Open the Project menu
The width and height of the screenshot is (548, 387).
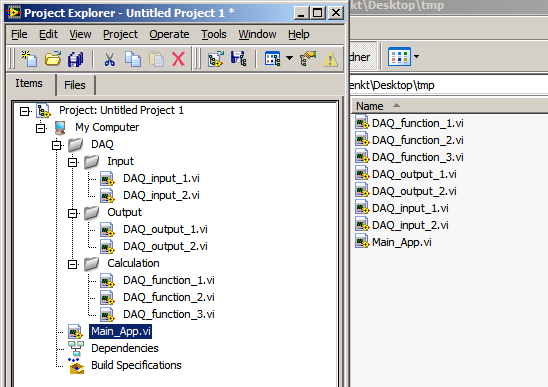point(120,34)
